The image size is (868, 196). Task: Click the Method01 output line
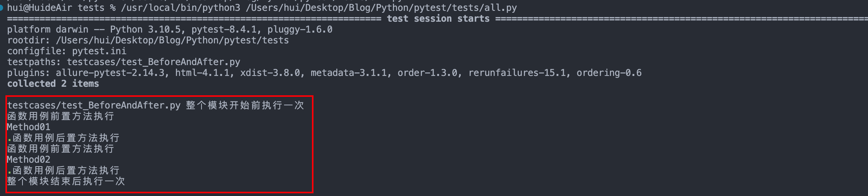coord(29,127)
